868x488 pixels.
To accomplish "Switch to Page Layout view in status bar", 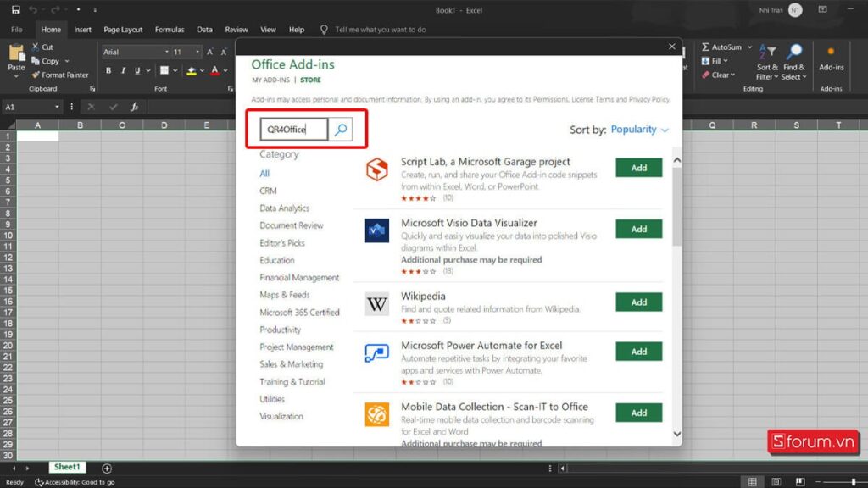I will 776,482.
